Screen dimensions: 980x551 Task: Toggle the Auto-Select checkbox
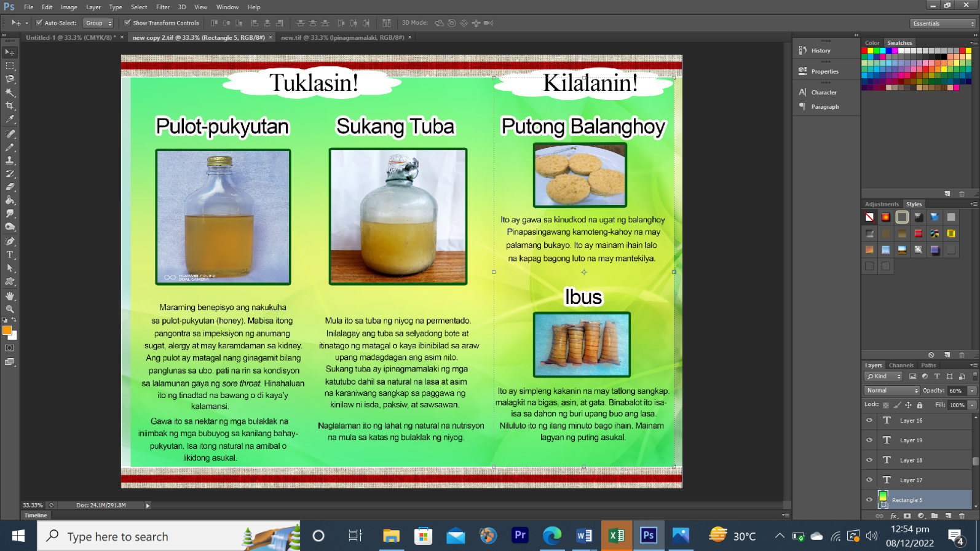[39, 23]
